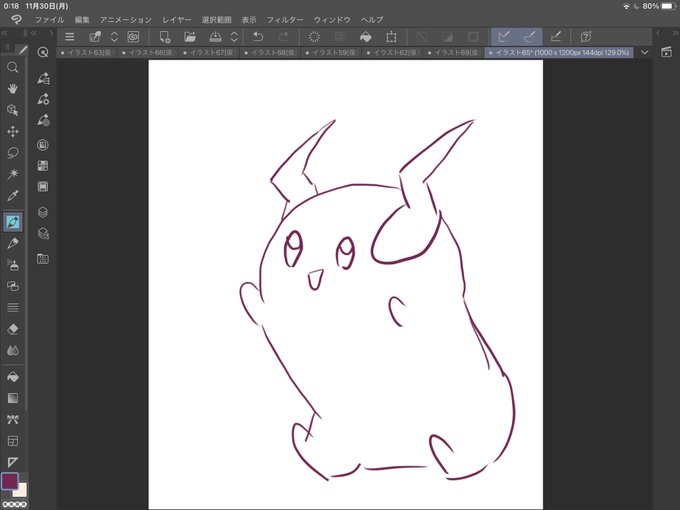
Task: Open the Layer palette
Action: [43, 212]
